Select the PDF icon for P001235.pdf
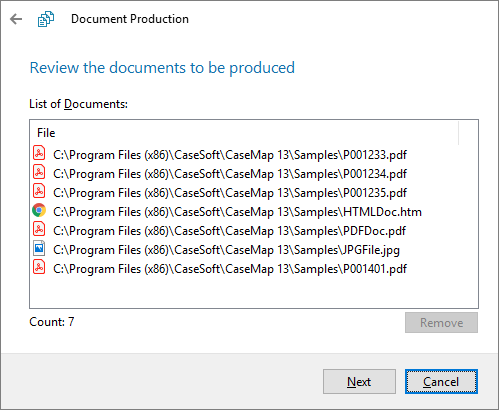Viewport: 499px width, 410px height. click(39, 192)
